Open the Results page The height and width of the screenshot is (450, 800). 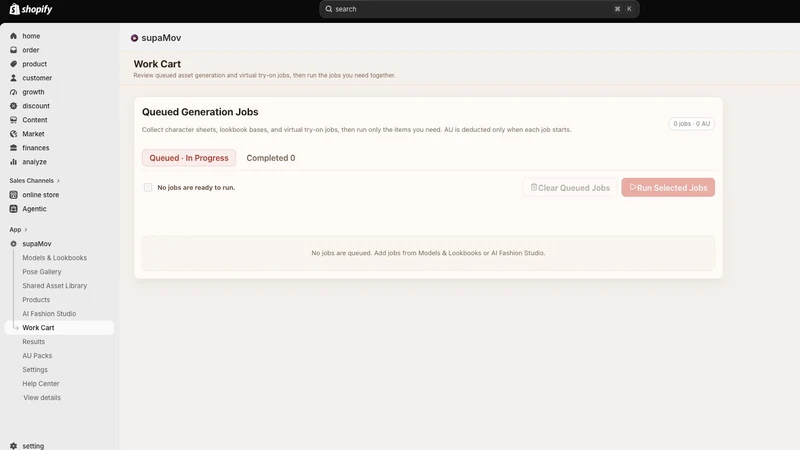click(x=34, y=342)
